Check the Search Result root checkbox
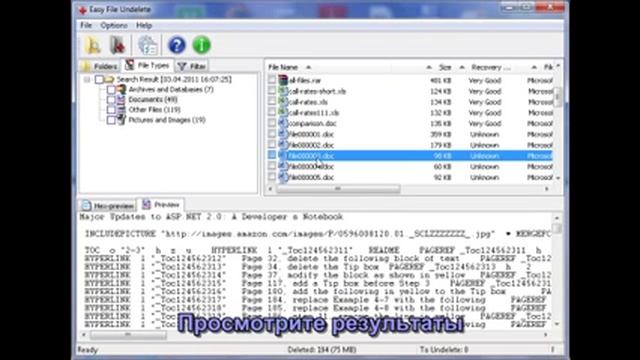 pos(99,79)
